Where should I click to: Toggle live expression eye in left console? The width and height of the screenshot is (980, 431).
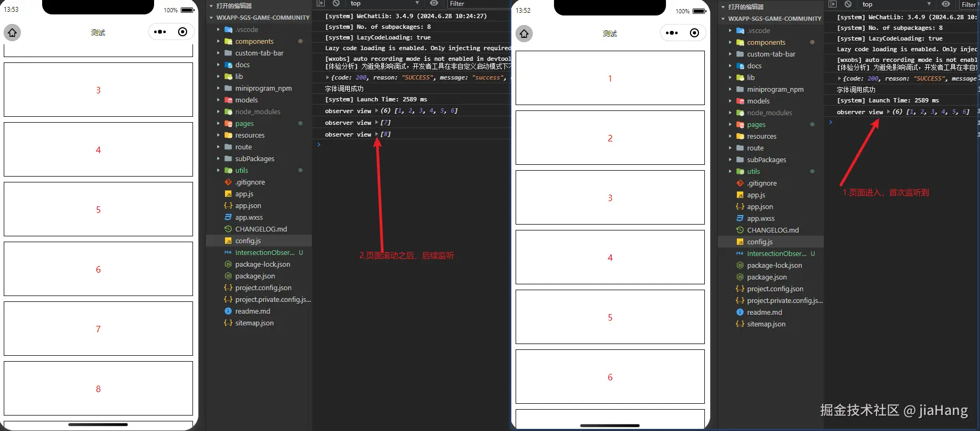click(434, 3)
